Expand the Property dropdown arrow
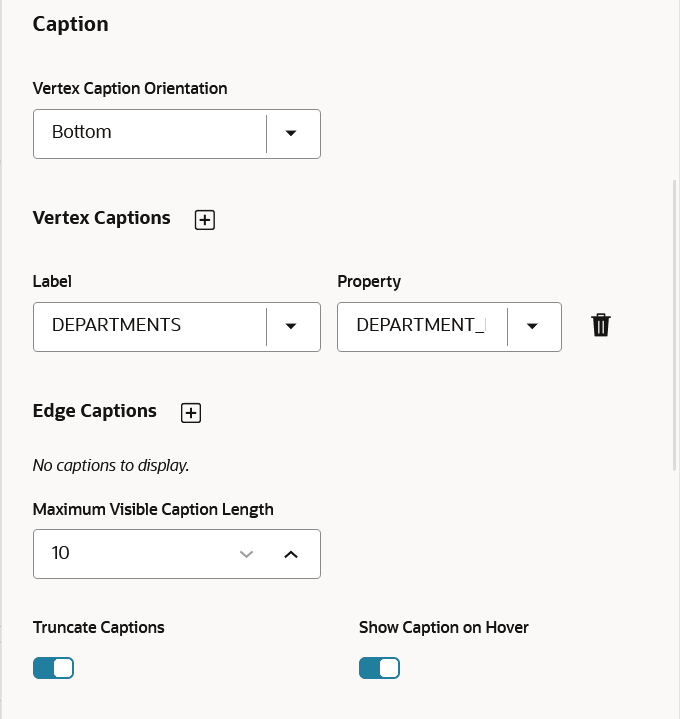This screenshot has height=719, width=680. pos(532,327)
